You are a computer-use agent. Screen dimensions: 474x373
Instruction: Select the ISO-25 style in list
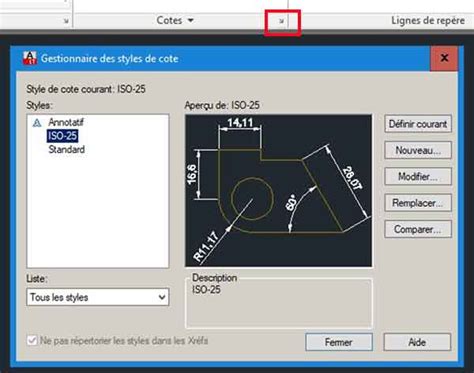click(62, 136)
